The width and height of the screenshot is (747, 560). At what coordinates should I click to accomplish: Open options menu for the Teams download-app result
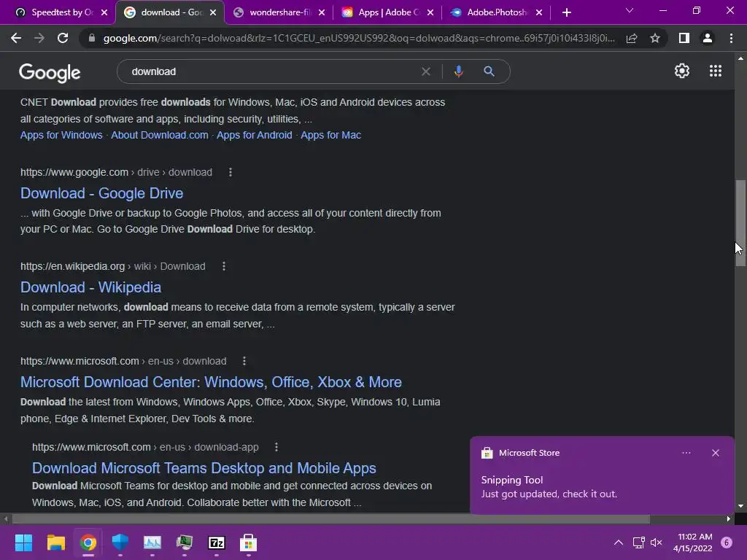(x=276, y=447)
